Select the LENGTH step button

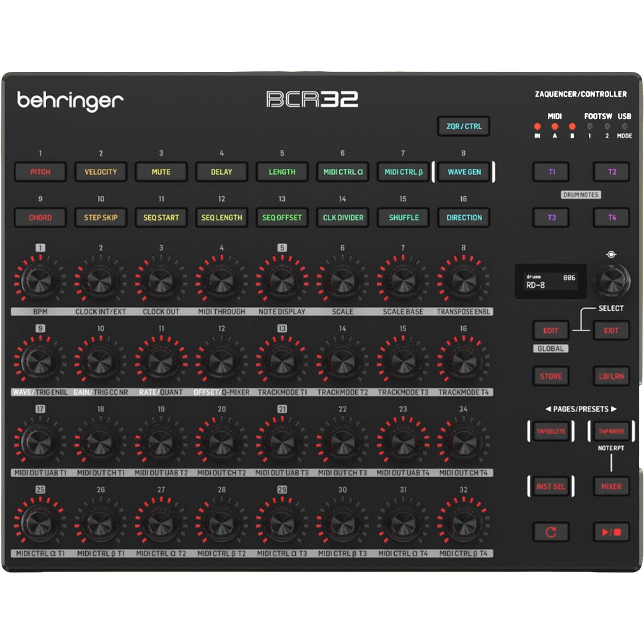tap(282, 172)
